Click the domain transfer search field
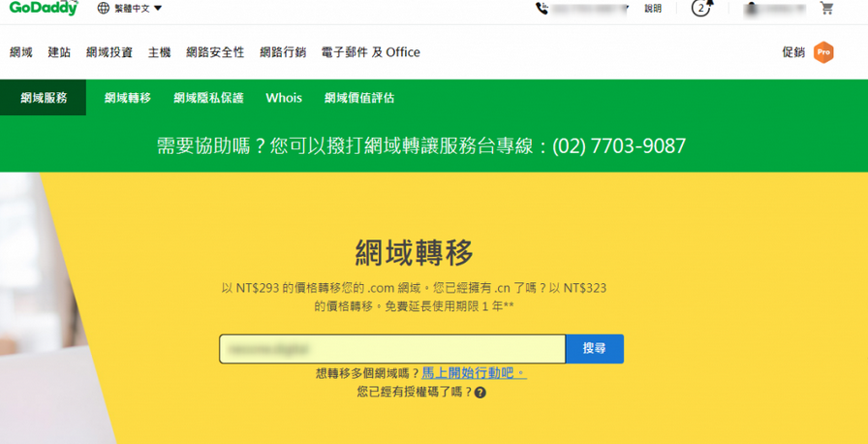 point(392,349)
